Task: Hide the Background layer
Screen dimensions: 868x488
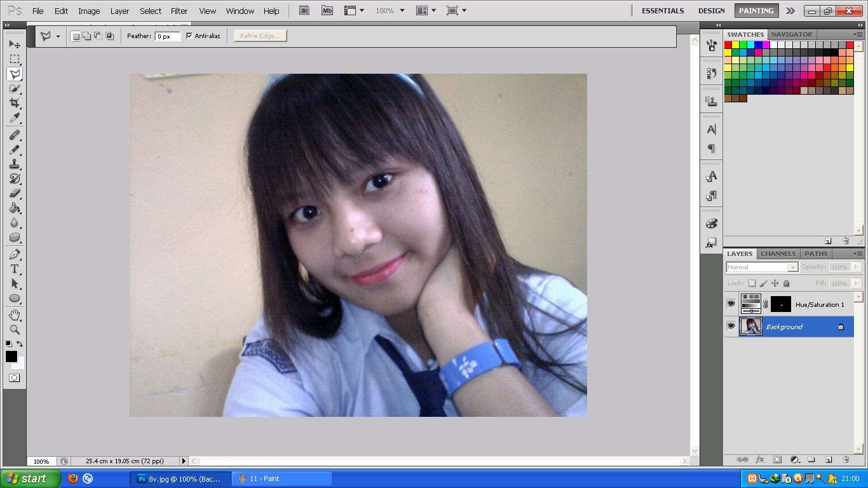Action: (x=731, y=326)
